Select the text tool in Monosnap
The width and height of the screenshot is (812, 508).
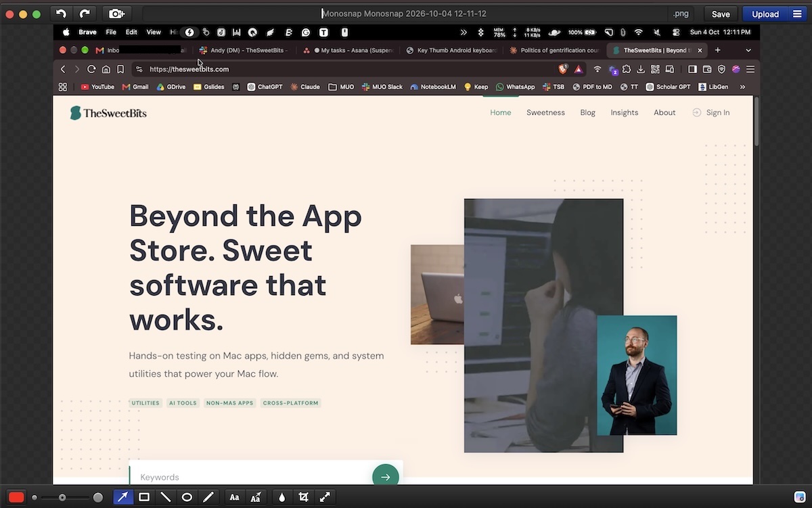pyautogui.click(x=234, y=497)
